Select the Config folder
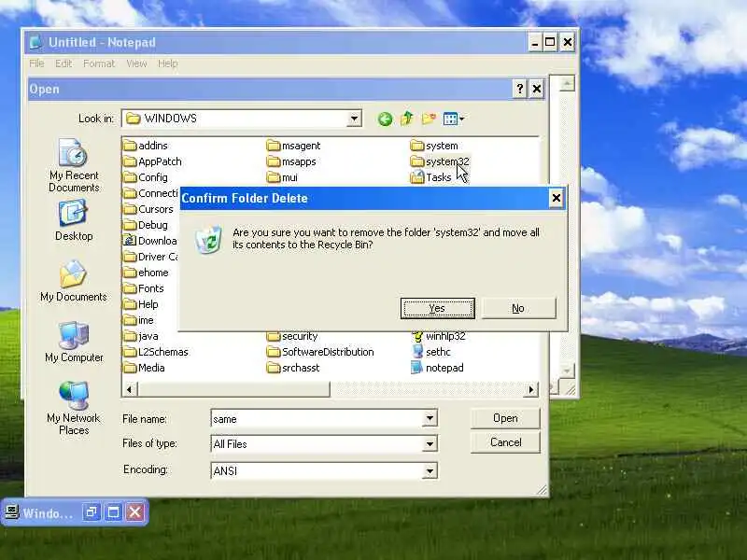747x560 pixels. pos(146,177)
